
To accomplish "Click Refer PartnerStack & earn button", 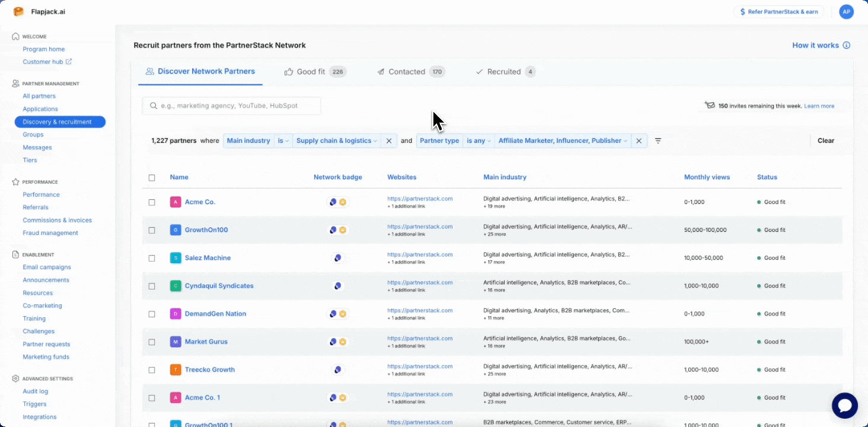I will pyautogui.click(x=778, y=12).
